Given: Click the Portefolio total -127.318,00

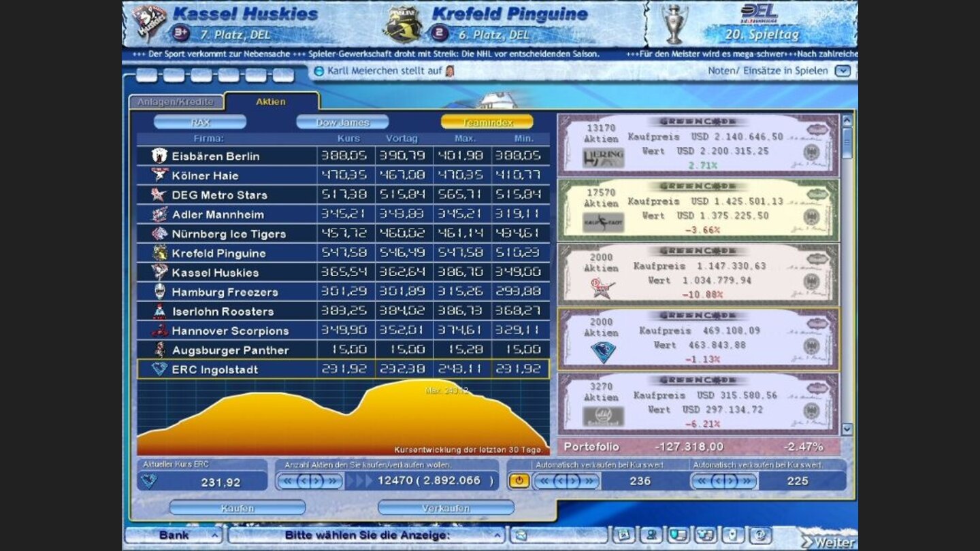Looking at the screenshot, I should click(689, 447).
